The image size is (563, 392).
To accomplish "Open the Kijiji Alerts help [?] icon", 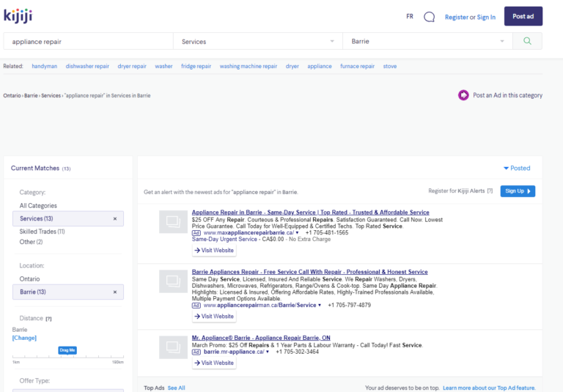I will point(490,191).
